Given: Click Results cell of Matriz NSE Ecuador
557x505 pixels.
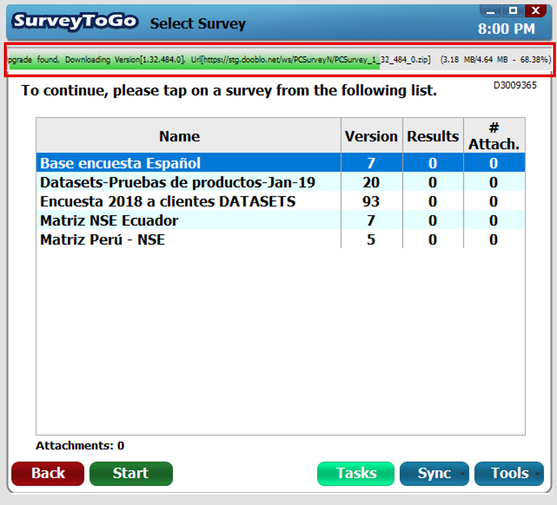Looking at the screenshot, I should (433, 221).
